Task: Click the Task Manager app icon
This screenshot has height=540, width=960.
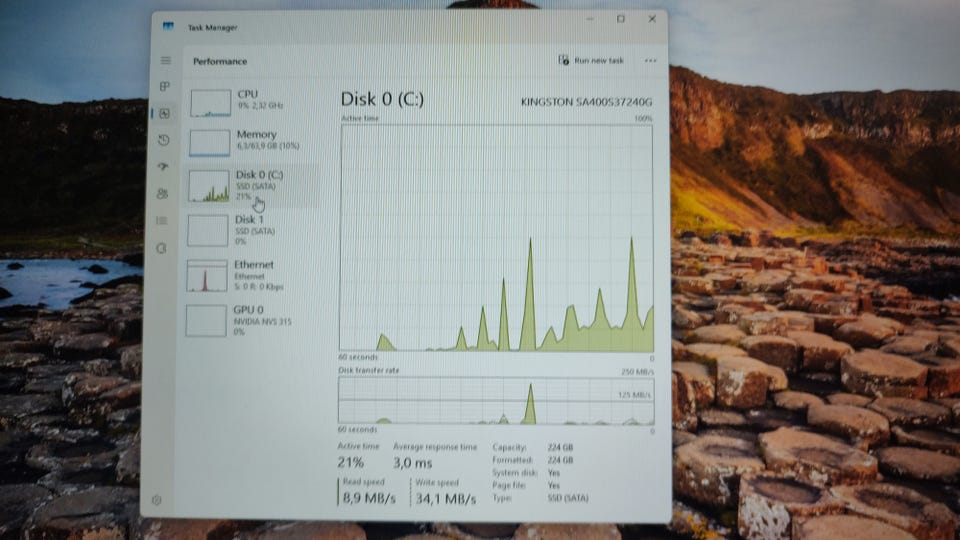Action: pos(168,26)
